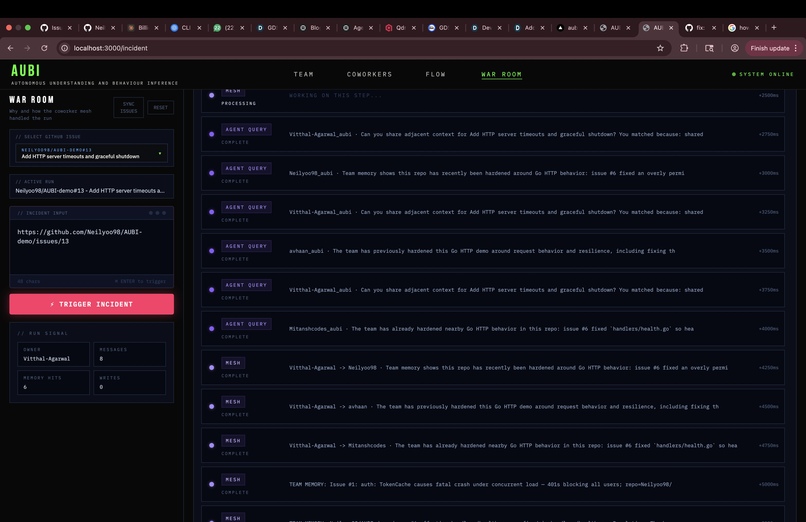The width and height of the screenshot is (806, 522).
Task: Click the SYNC ISSUES button
Action: tap(129, 107)
